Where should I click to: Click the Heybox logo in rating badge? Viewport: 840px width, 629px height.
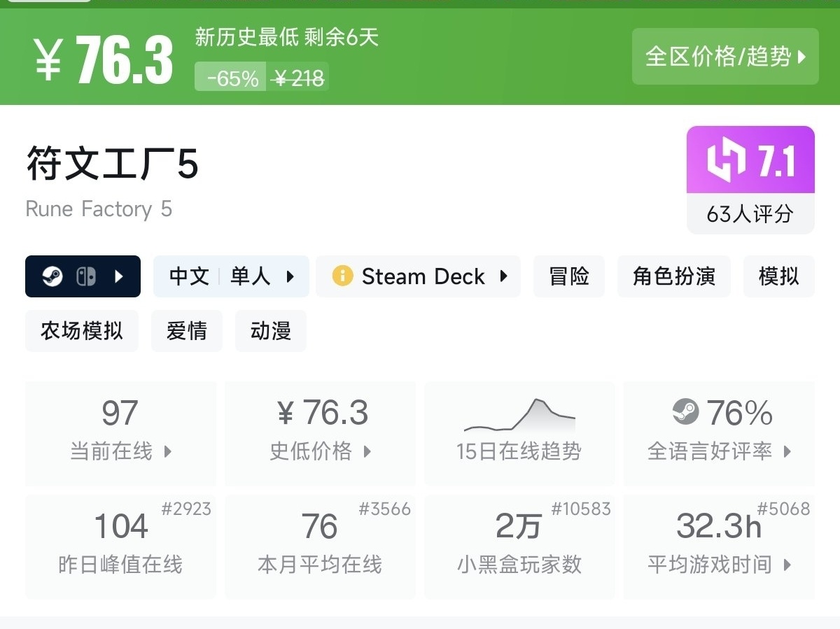tap(726, 160)
